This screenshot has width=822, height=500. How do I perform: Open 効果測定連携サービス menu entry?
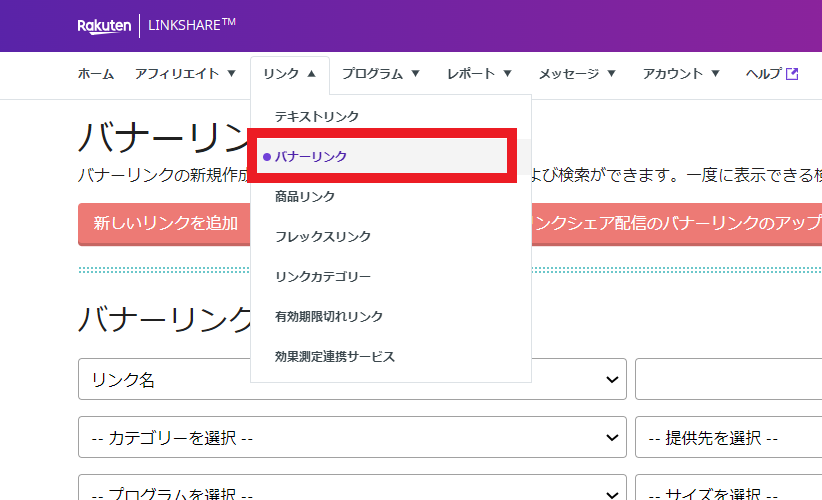[x=335, y=357]
